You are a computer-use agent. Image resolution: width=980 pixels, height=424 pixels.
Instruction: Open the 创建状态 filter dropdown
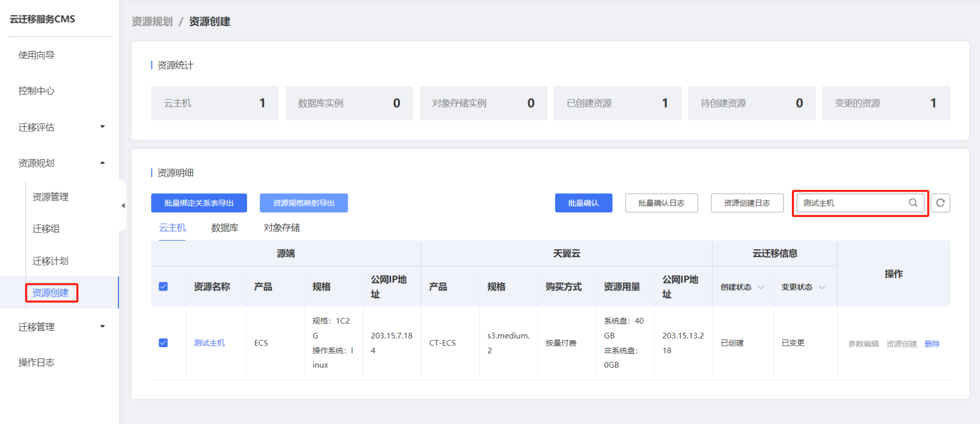coord(761,287)
